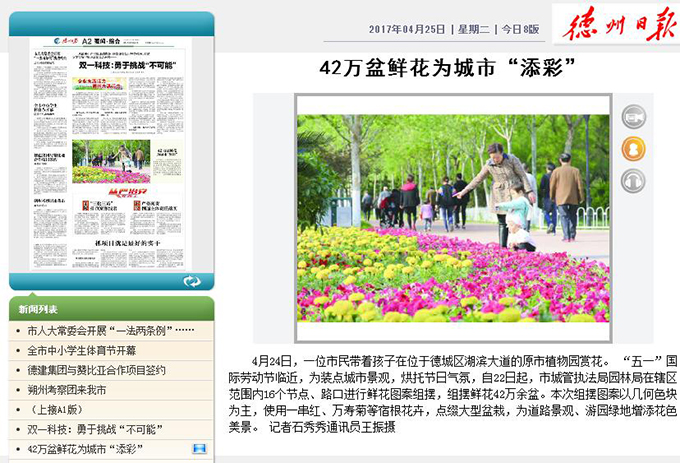Click 今日8版 in the header

(x=520, y=29)
